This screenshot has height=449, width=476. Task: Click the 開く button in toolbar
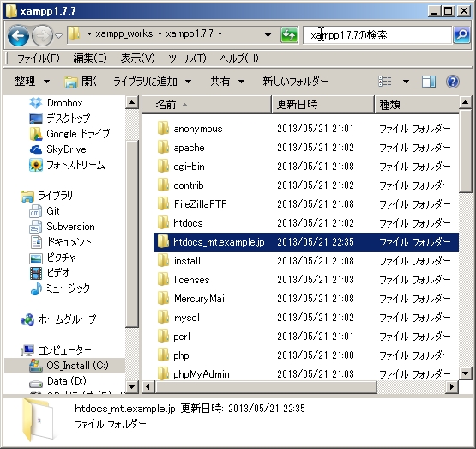81,82
